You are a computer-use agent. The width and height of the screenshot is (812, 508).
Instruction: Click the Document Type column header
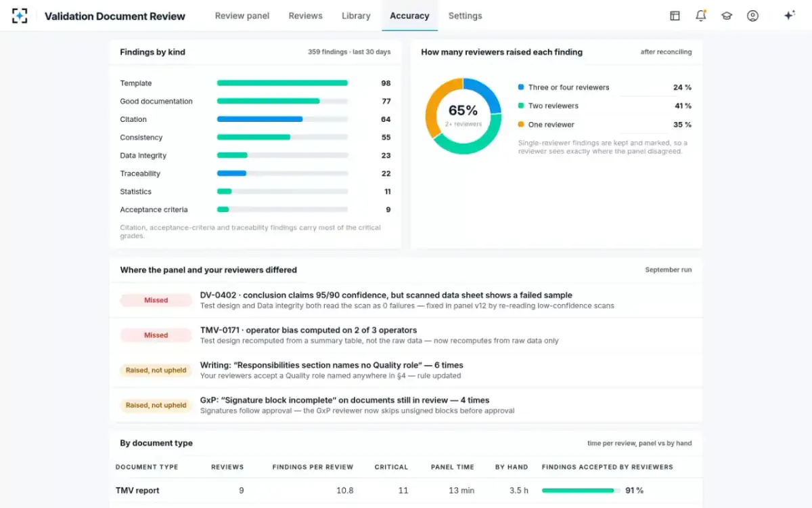click(x=147, y=467)
